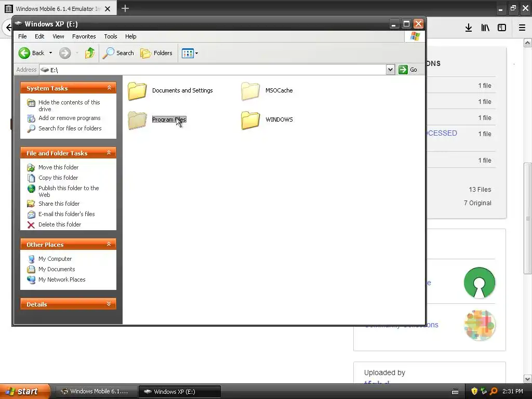This screenshot has height=399, width=532.
Task: Click the network connection tray icon
Action: pyautogui.click(x=484, y=391)
